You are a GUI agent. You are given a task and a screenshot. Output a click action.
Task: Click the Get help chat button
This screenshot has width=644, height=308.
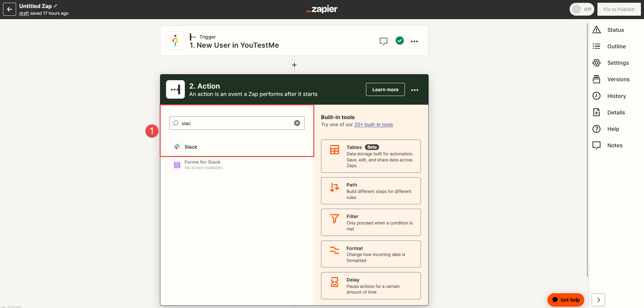tap(566, 300)
